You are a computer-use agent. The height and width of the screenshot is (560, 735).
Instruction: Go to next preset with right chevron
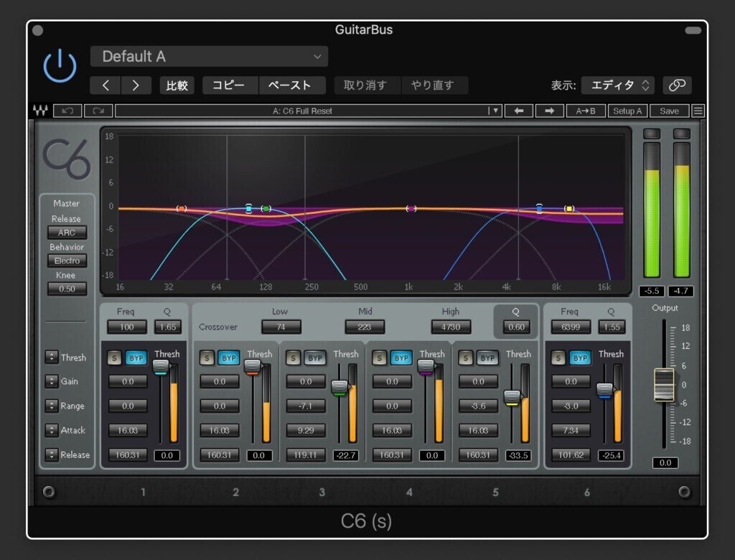136,85
